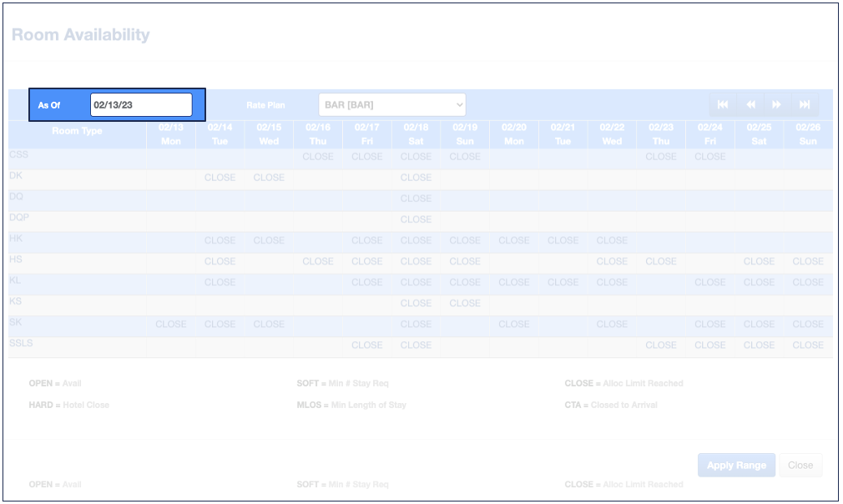The height and width of the screenshot is (504, 843).
Task: Click the CLOSE cell for DK on 02/14
Action: coord(220,178)
